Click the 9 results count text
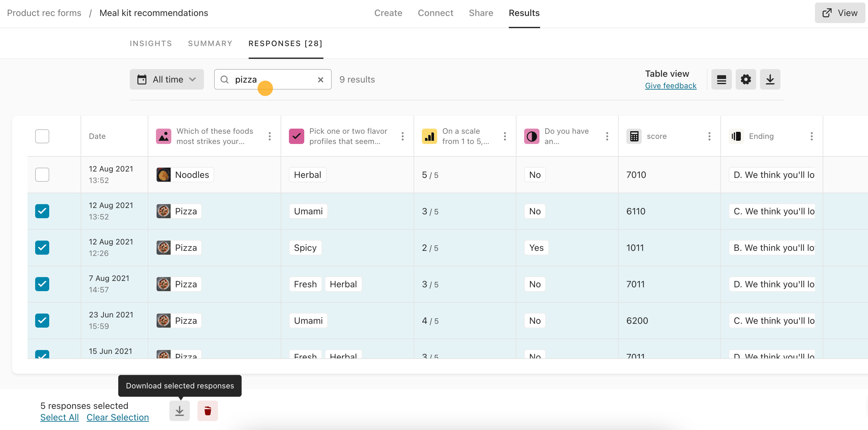The image size is (868, 430). (x=357, y=80)
